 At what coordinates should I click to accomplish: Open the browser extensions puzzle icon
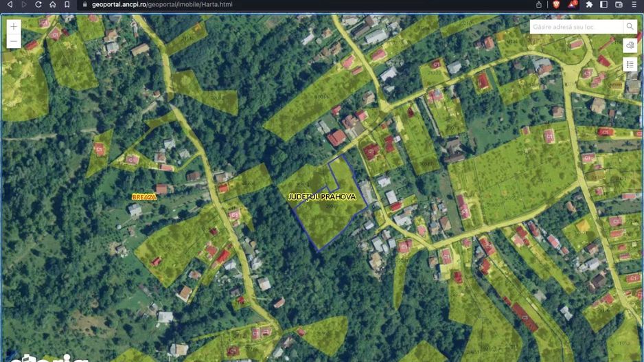pos(589,4)
